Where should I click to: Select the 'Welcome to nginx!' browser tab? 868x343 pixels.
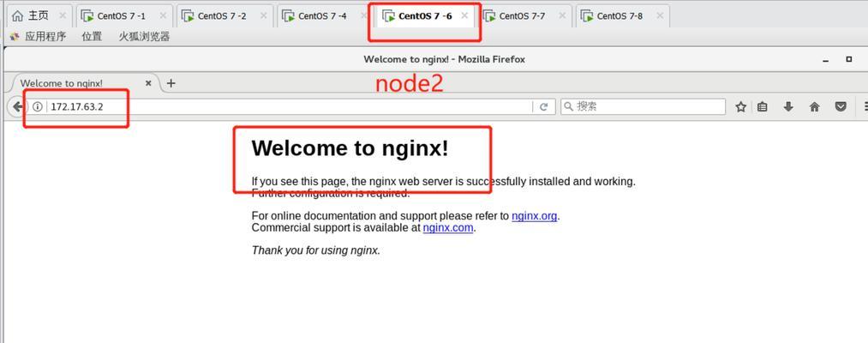pyautogui.click(x=85, y=83)
